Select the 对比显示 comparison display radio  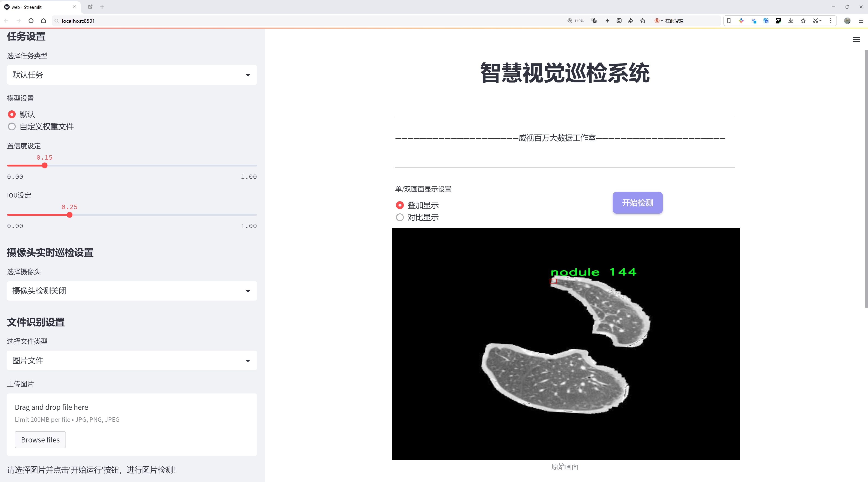(400, 217)
